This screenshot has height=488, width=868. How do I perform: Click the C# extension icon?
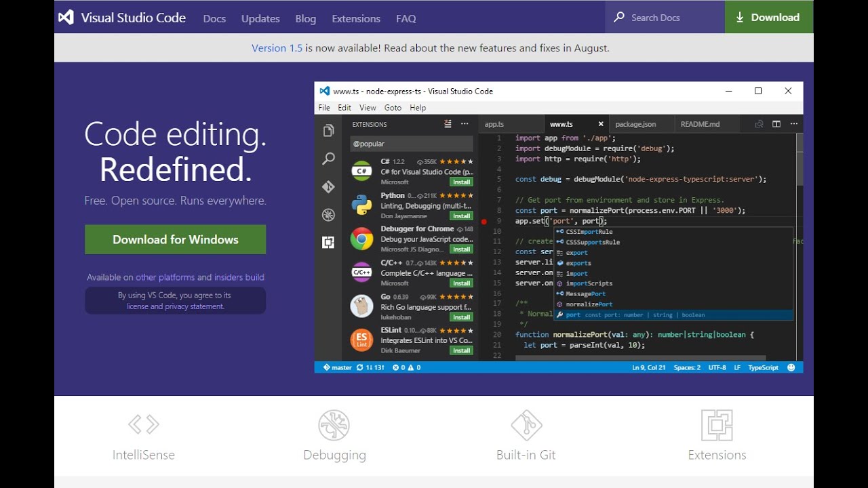coord(361,171)
